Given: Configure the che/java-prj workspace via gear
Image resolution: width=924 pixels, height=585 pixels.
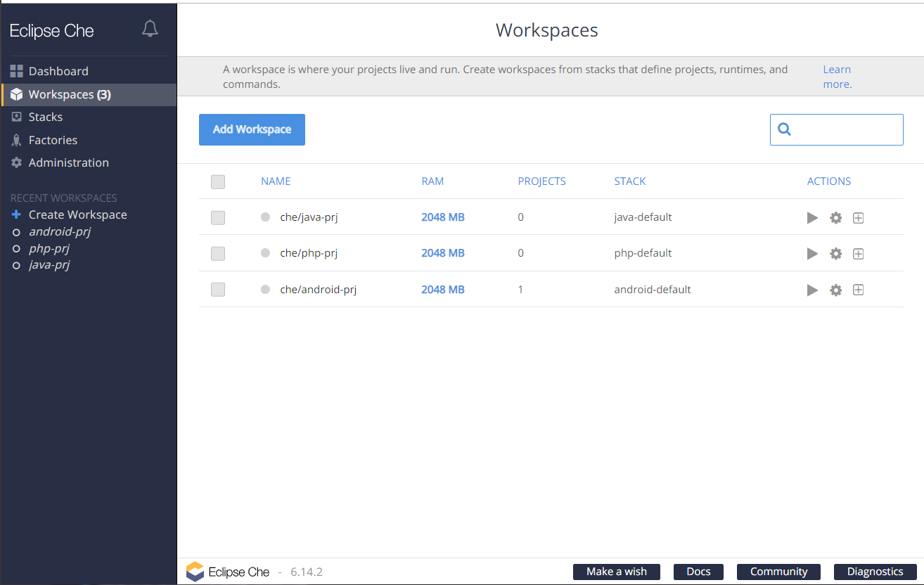Looking at the screenshot, I should click(835, 218).
